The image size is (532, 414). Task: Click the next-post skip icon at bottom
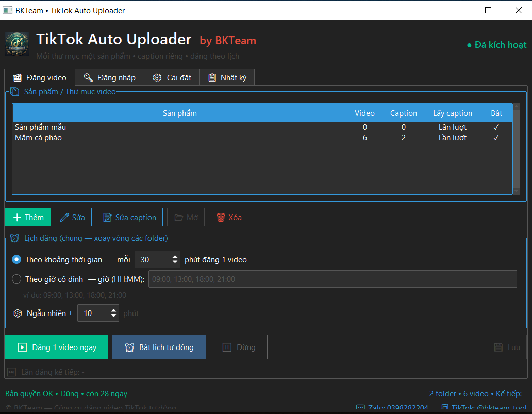[x=11, y=372]
